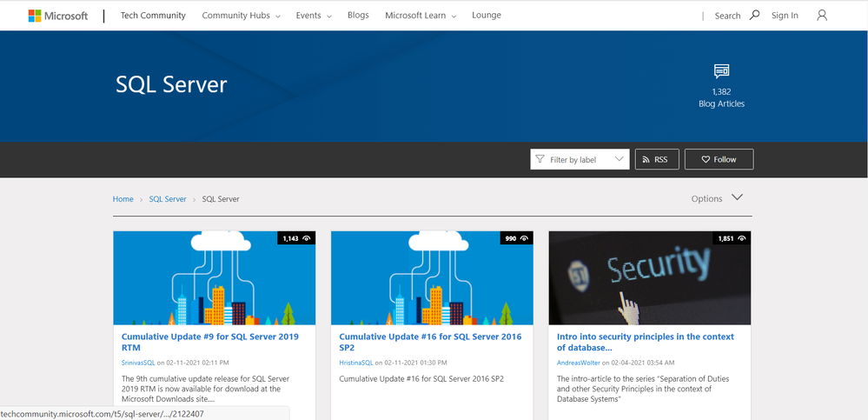Image resolution: width=868 pixels, height=420 pixels.
Task: Click the 9th cumulative update description text
Action: pos(205,389)
